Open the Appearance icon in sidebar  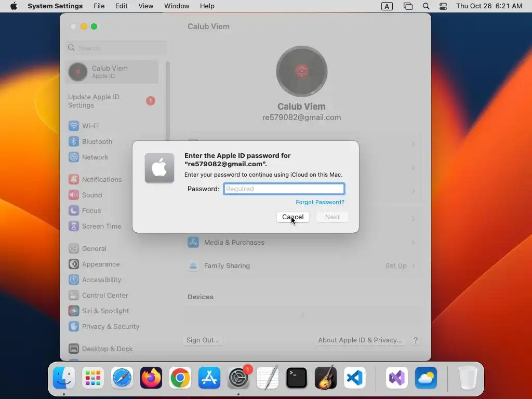pos(74,264)
